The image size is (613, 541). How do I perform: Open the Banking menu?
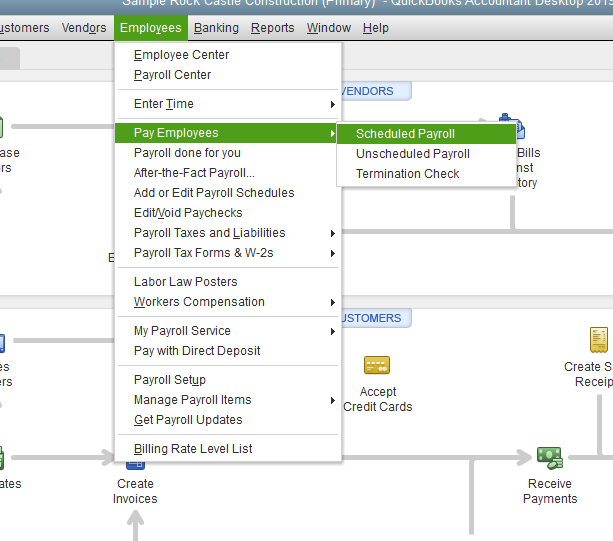pyautogui.click(x=216, y=28)
